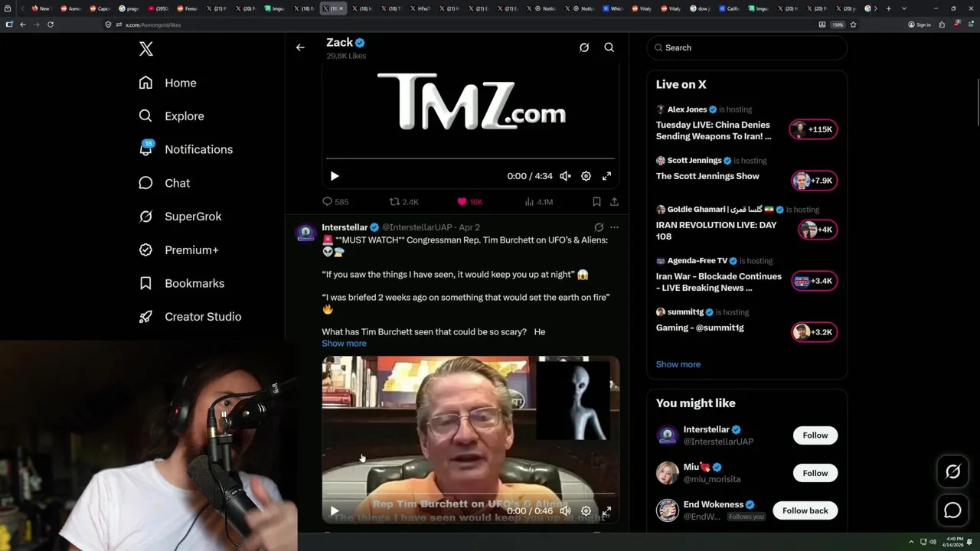Join Agenda-Free TV live +3.4K

click(814, 281)
